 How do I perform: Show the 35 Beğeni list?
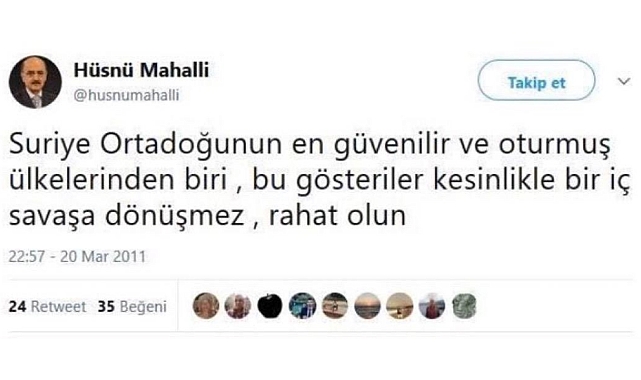click(x=132, y=307)
